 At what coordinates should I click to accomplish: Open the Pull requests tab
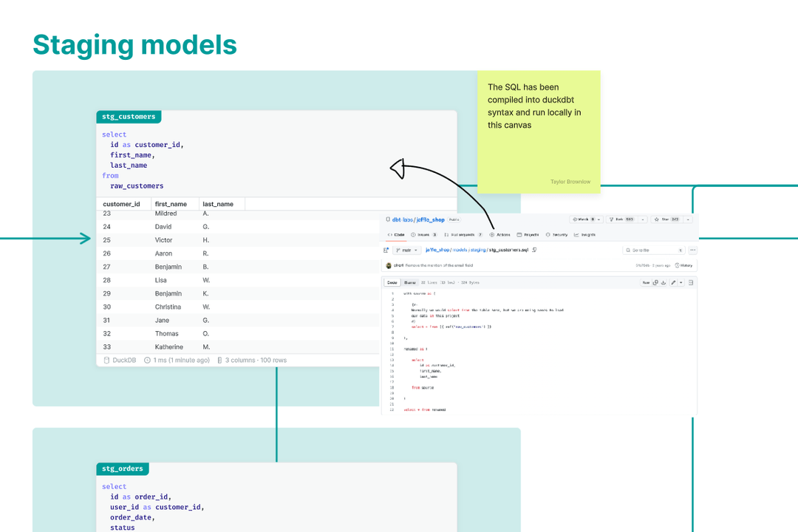pyautogui.click(x=462, y=235)
